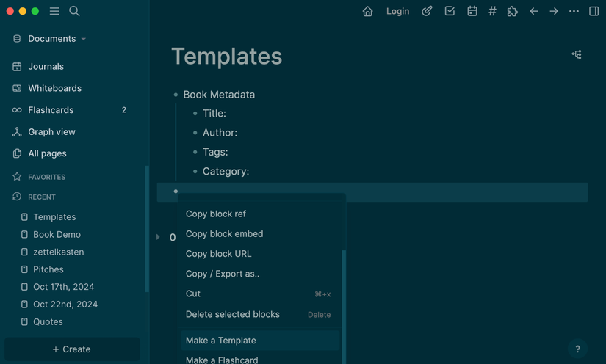This screenshot has height=364, width=606.
Task: Open recent page Book Demo
Action: [x=57, y=234]
